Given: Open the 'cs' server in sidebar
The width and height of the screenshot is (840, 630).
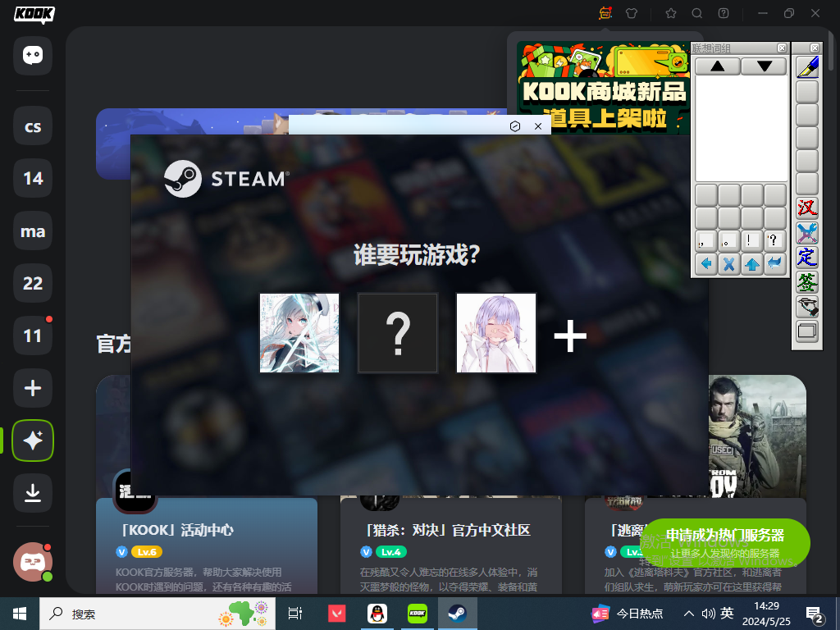Looking at the screenshot, I should point(33,126).
